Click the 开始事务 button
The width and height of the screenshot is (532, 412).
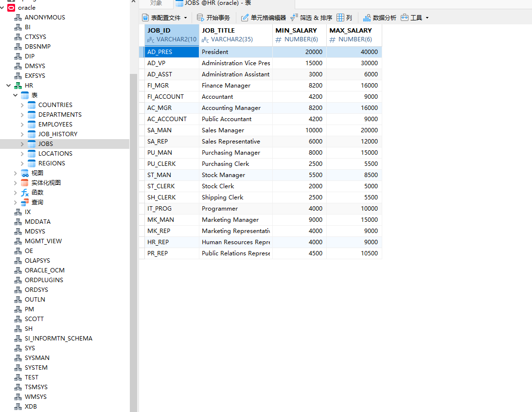pyautogui.click(x=213, y=18)
